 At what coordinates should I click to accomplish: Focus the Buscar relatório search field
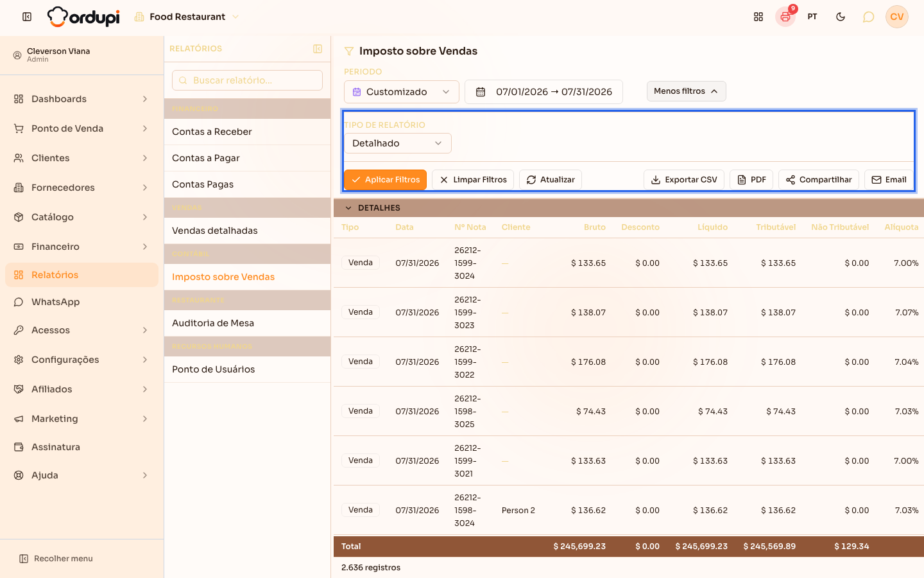(x=247, y=80)
